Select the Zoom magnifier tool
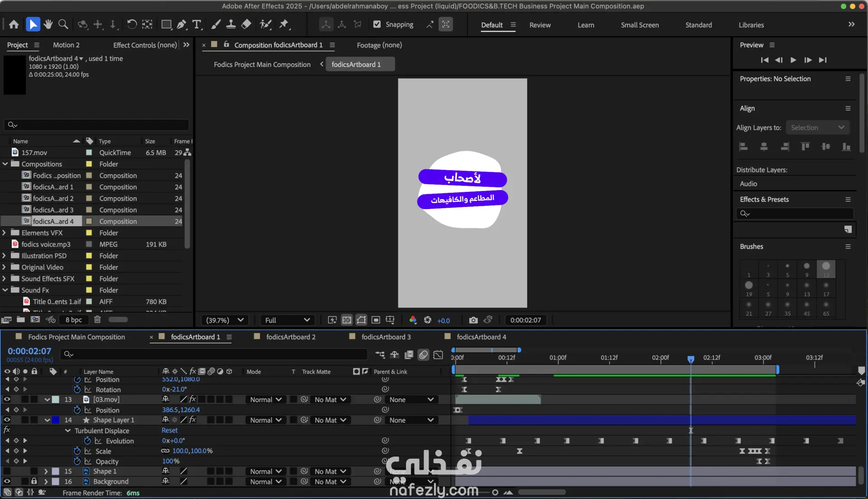The height and width of the screenshot is (499, 868). [x=63, y=24]
